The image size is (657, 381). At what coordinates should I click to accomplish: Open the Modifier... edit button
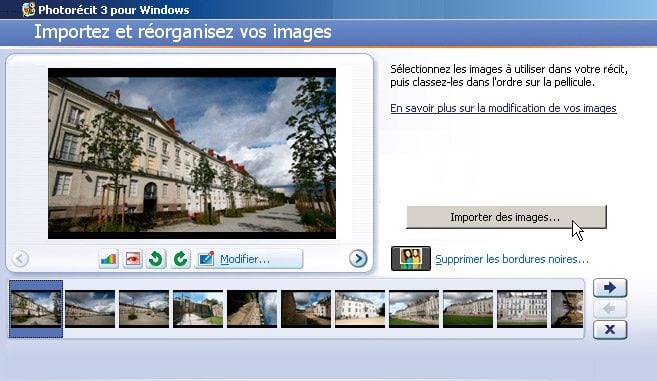(x=248, y=259)
